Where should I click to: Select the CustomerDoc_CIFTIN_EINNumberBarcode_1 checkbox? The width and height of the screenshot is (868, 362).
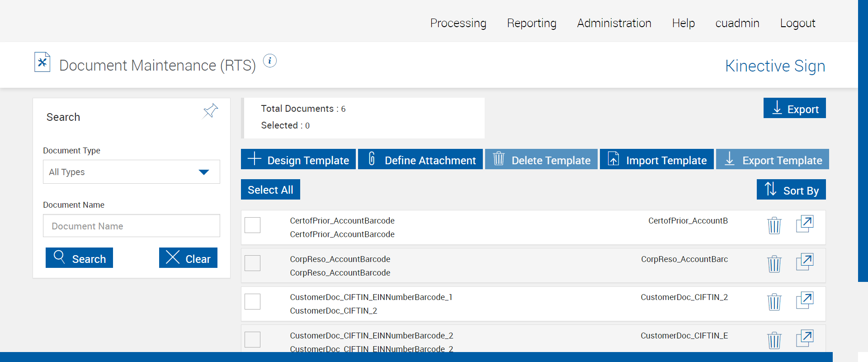(252, 301)
